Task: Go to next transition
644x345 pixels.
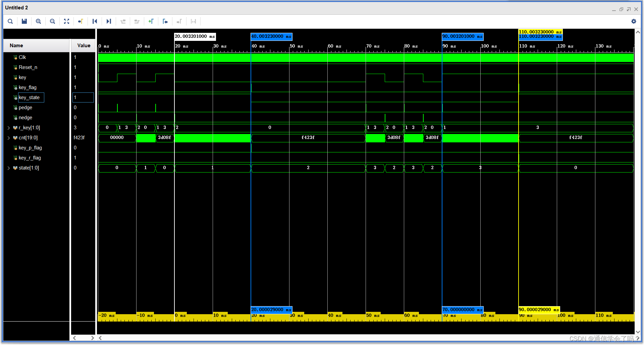Action: pos(137,21)
